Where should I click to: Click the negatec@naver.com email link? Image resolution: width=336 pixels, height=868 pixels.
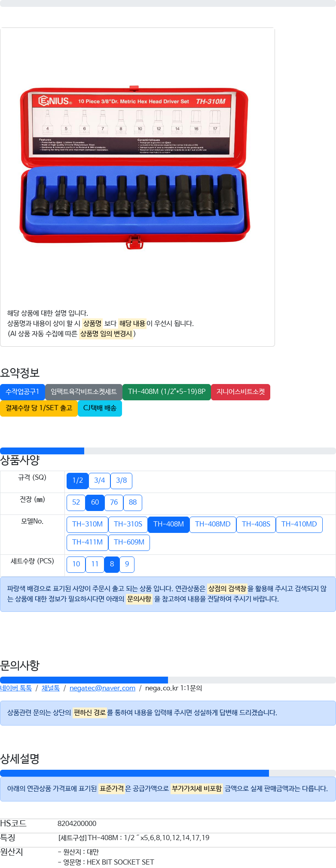[x=102, y=688]
